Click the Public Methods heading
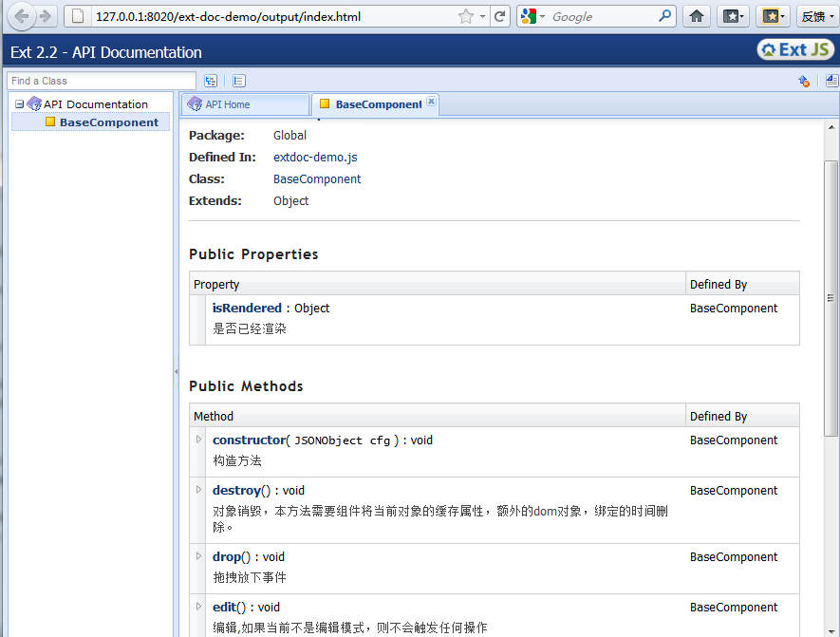The image size is (840, 637). [246, 385]
